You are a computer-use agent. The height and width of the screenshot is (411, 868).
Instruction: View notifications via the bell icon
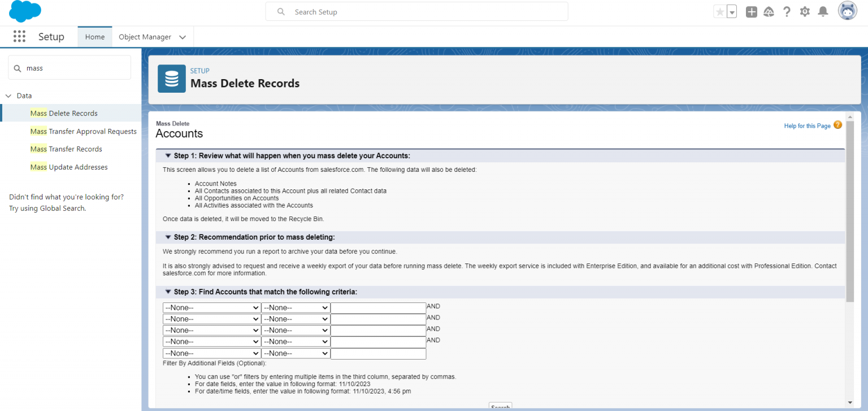[823, 11]
